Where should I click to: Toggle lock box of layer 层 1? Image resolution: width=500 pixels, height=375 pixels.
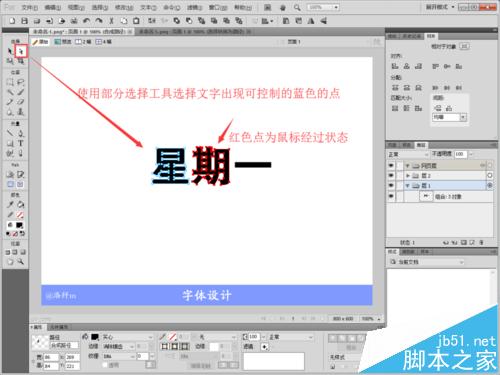point(399,185)
